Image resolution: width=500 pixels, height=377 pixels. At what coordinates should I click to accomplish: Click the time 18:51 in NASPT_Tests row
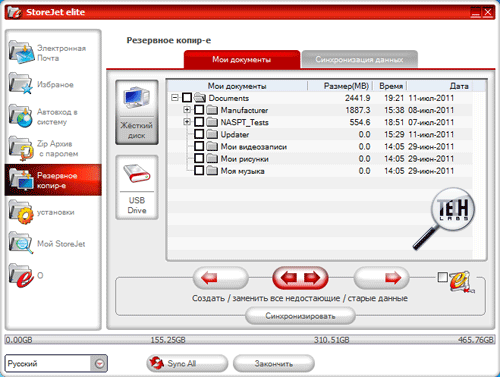394,122
